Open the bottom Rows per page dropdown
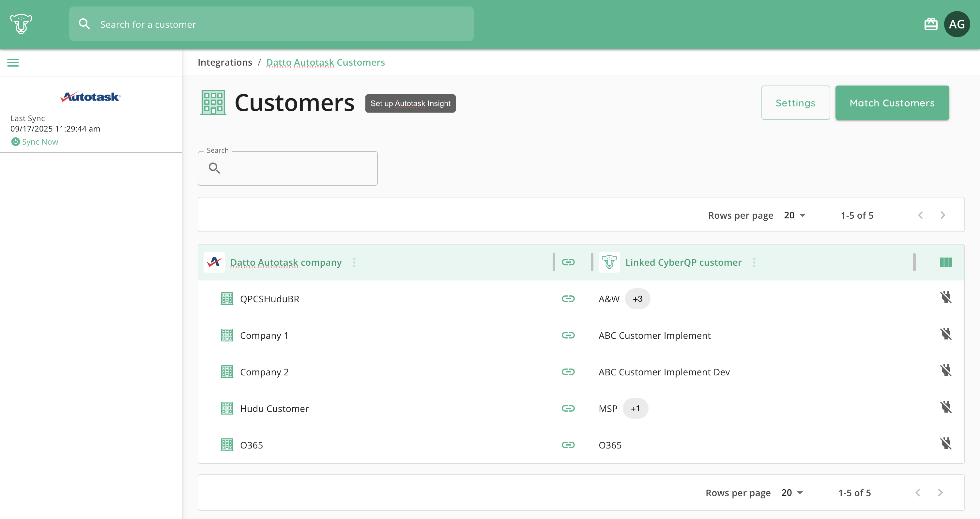The height and width of the screenshot is (519, 980). pyautogui.click(x=792, y=492)
